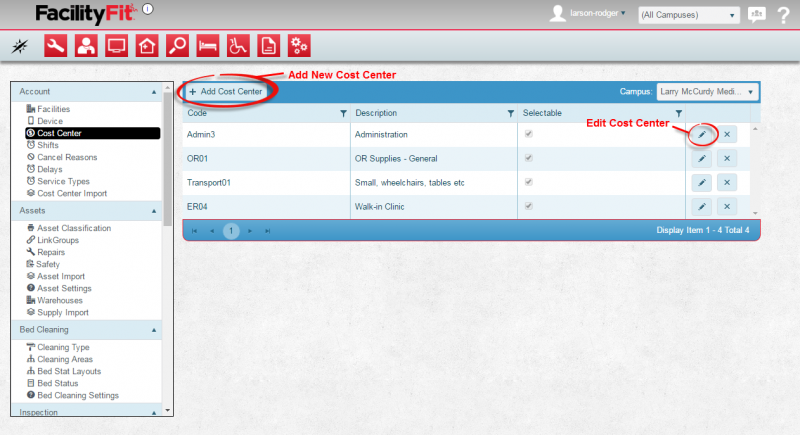This screenshot has width=800, height=435.
Task: Toggle Selectable checkbox for ER04
Action: coord(529,206)
